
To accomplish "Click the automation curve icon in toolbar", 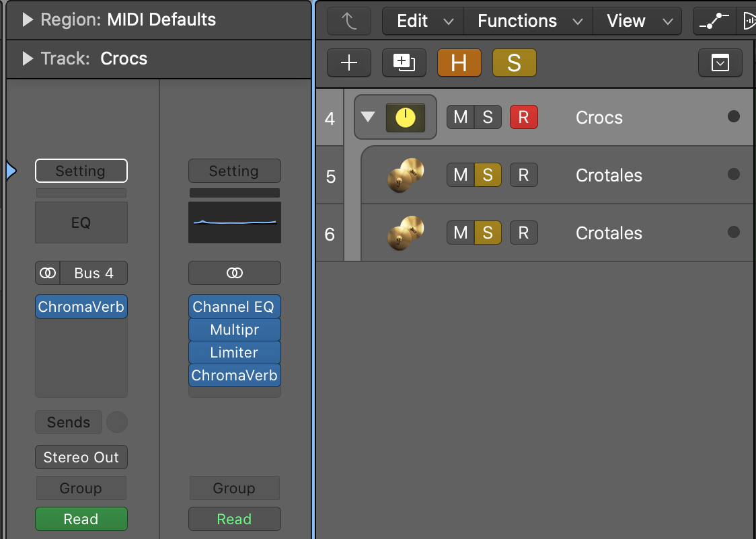I will (x=714, y=21).
